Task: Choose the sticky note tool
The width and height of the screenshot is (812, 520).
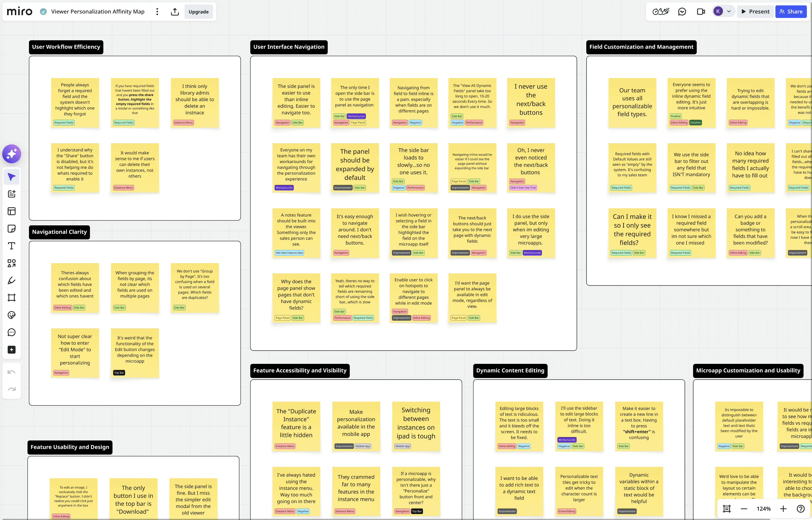Action: 12,229
